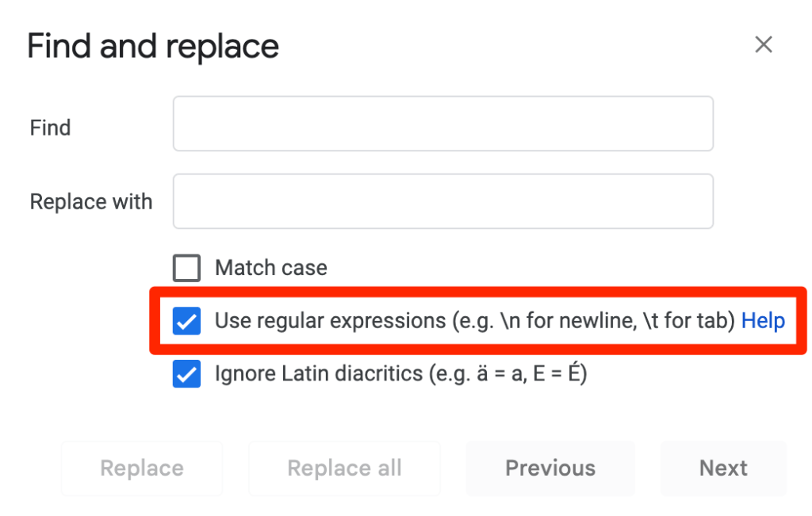Open the regular expressions Help link
Screen dimensions: 812x516
click(763, 321)
